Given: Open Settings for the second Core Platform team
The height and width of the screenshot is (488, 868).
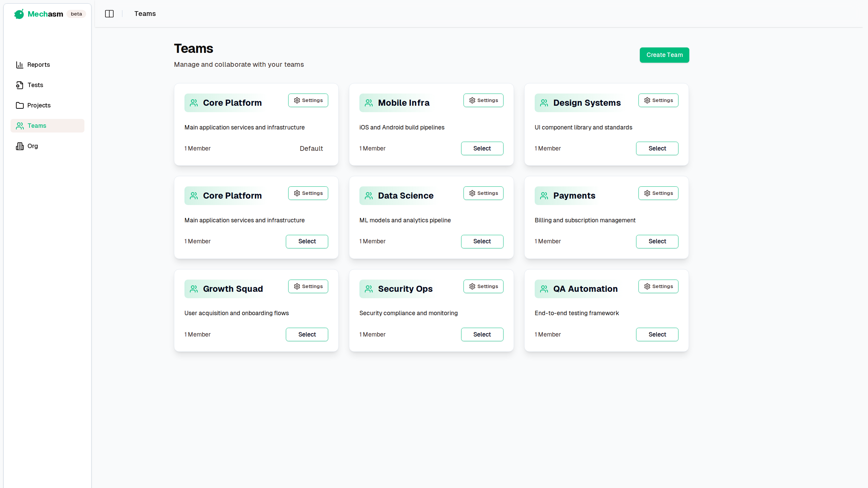Looking at the screenshot, I should tap(308, 193).
